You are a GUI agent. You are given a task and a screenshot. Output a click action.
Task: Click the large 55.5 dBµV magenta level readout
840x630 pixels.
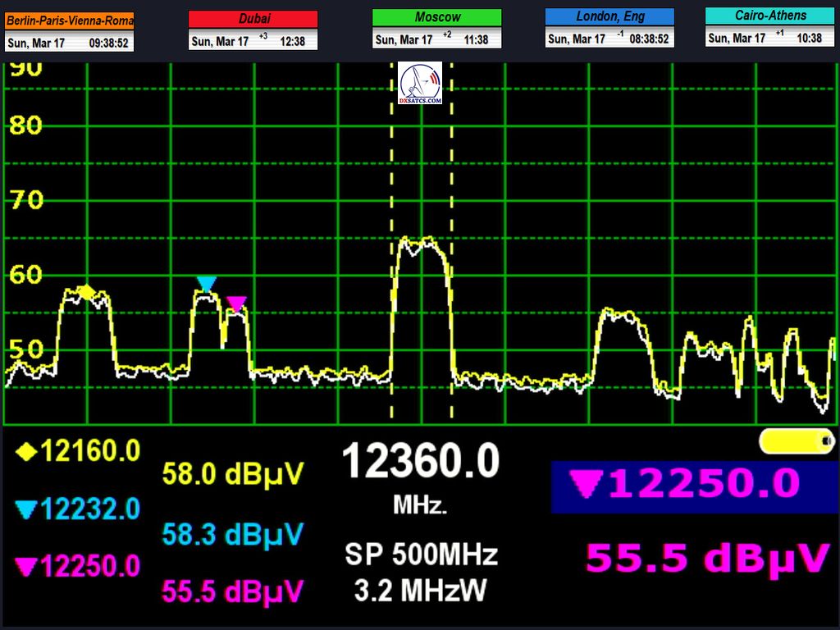[706, 559]
